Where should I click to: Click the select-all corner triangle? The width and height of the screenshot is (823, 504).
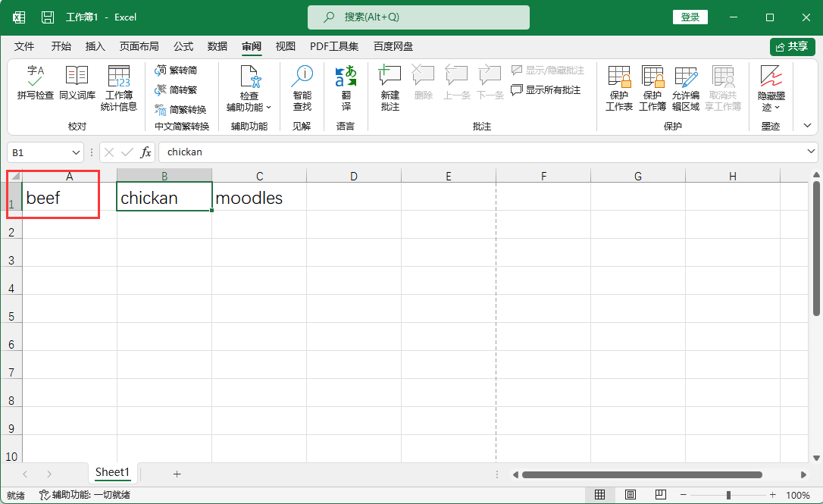point(14,175)
